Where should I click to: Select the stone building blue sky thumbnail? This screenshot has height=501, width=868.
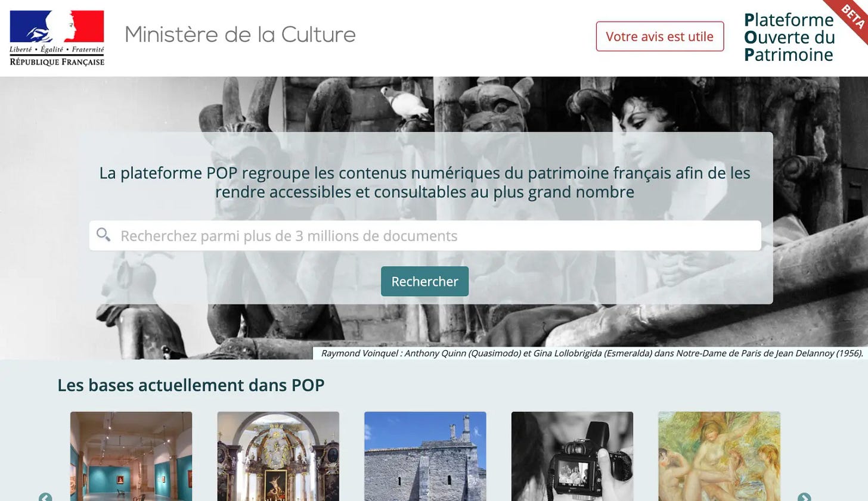click(425, 456)
